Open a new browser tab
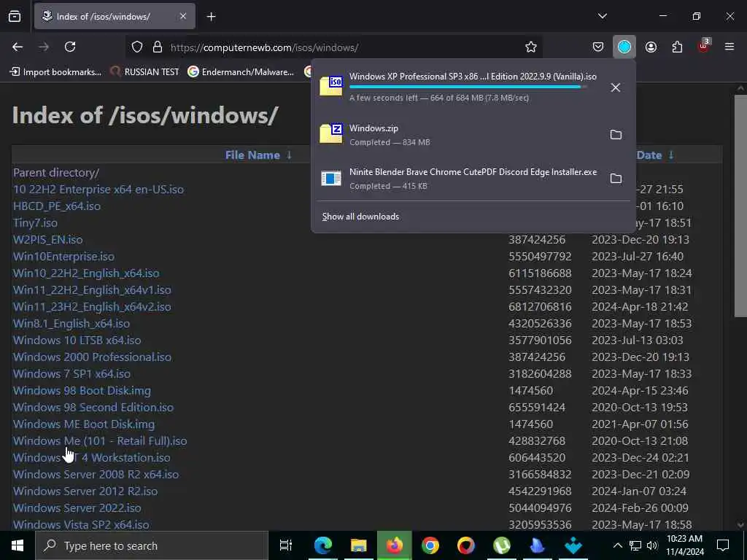Image resolution: width=747 pixels, height=560 pixels. (211, 17)
